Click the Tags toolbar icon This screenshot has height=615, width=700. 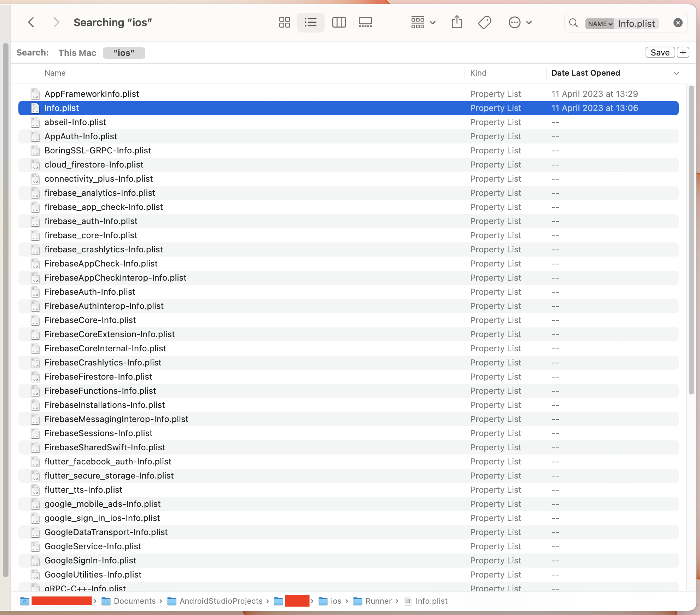(x=484, y=23)
